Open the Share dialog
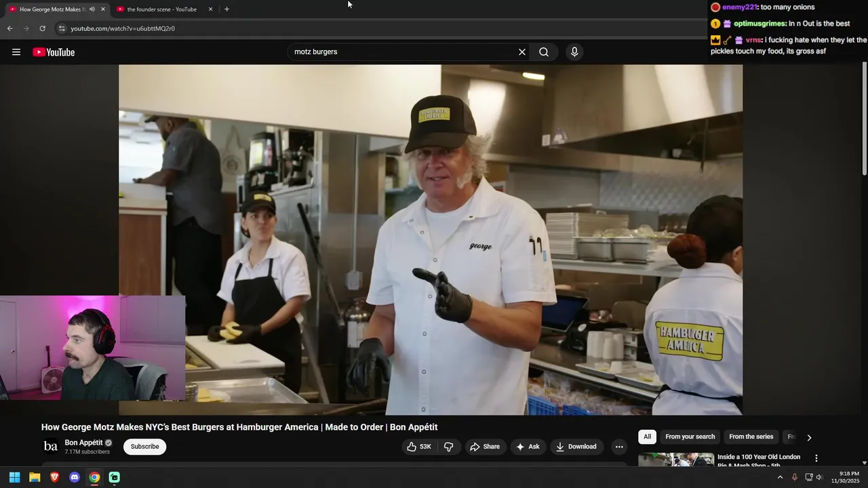The height and width of the screenshot is (488, 868). [485, 447]
